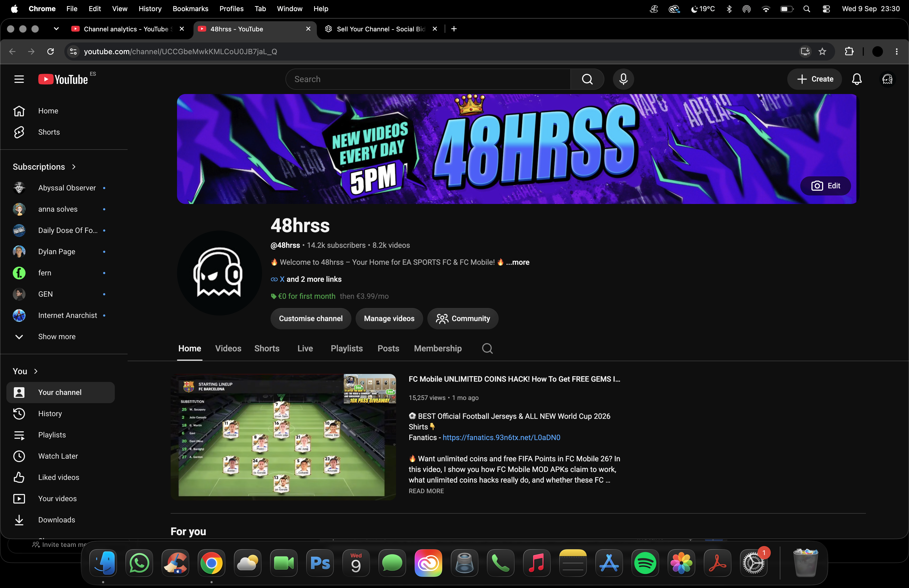This screenshot has height=588, width=909.
Task: Edit the channel banner
Action: click(825, 186)
